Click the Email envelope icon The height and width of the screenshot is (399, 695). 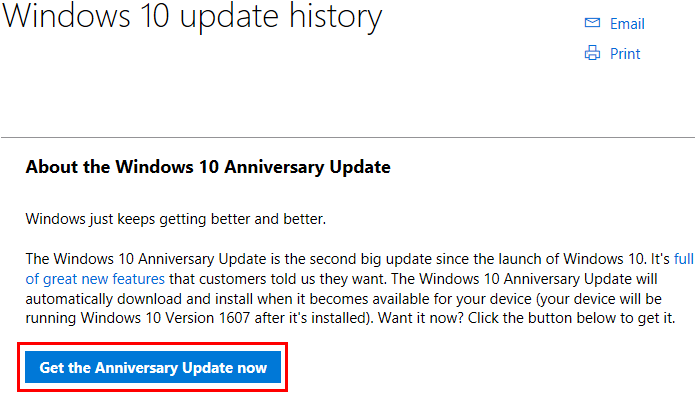coord(592,23)
